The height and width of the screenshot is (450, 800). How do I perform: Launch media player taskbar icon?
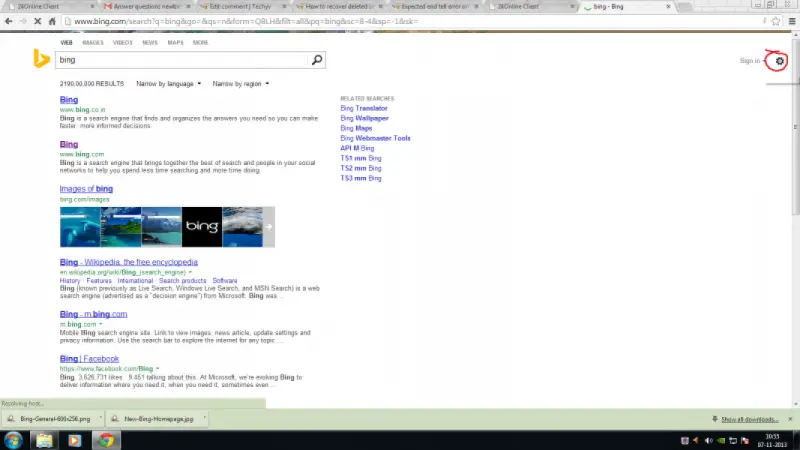[x=74, y=440]
